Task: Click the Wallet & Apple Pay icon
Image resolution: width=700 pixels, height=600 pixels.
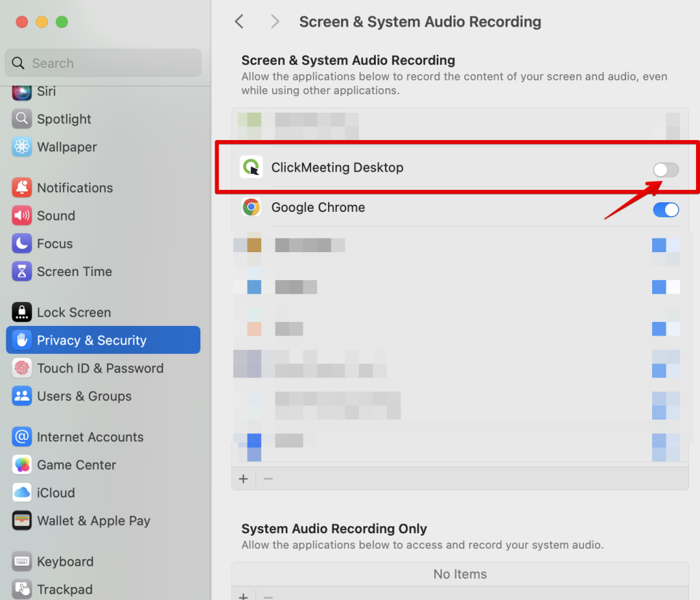Action: click(21, 521)
